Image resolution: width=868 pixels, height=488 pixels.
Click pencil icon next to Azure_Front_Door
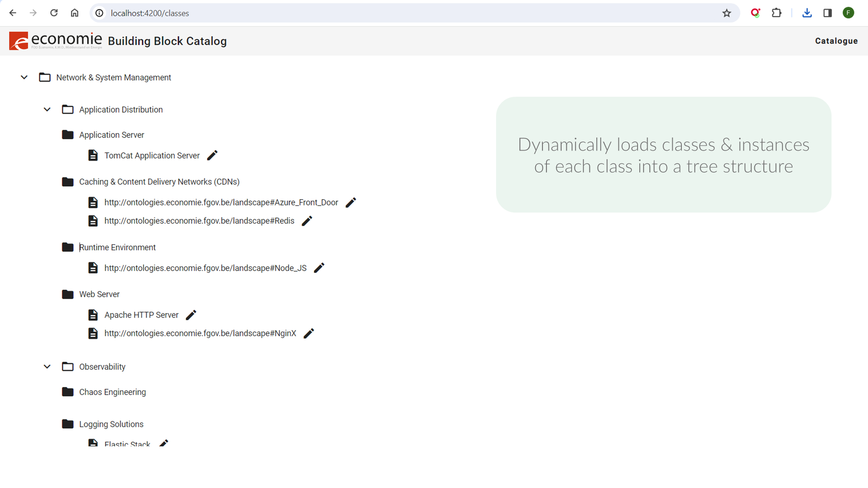pos(351,203)
